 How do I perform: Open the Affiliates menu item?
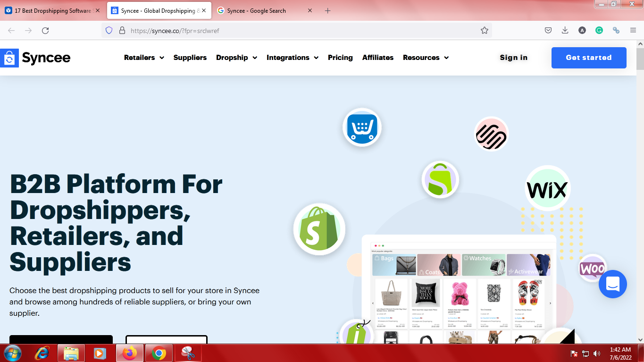pyautogui.click(x=378, y=58)
